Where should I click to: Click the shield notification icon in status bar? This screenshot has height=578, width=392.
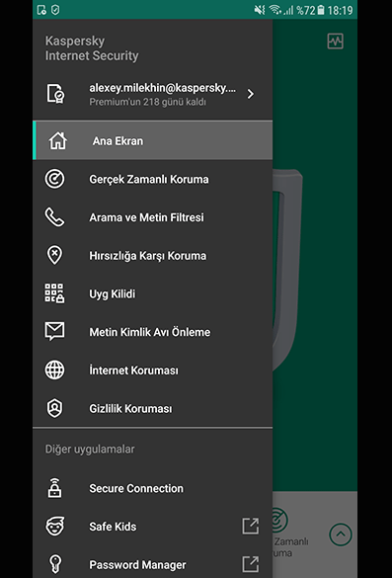point(55,10)
